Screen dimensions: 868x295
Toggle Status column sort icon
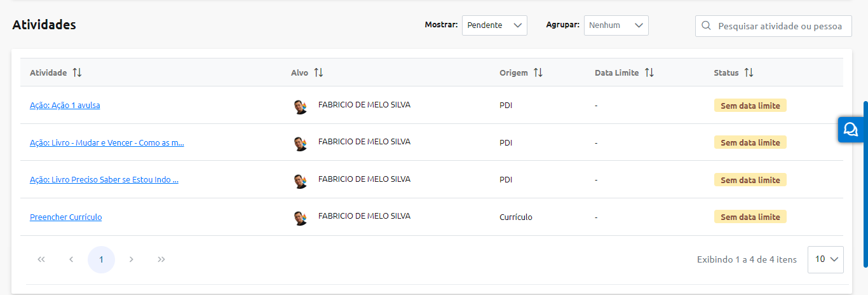tap(749, 73)
